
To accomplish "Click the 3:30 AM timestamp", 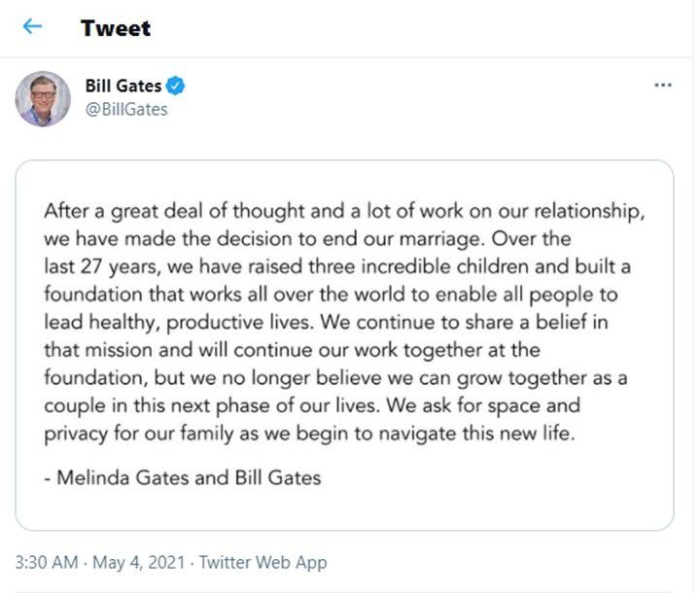I will [45, 562].
